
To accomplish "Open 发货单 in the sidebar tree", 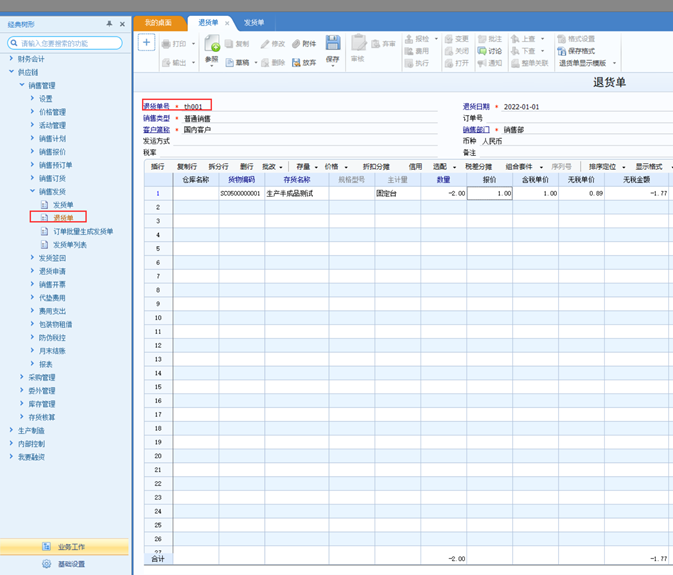I will 63,205.
